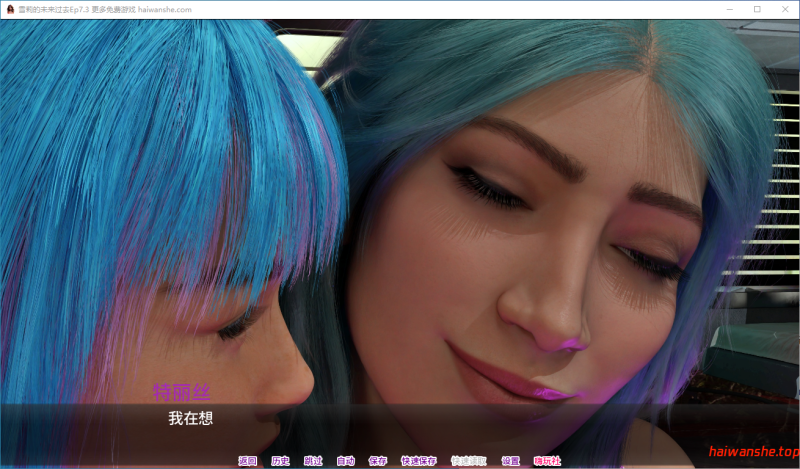
Task: Click dialogue text 我在想 to advance
Action: pos(190,419)
